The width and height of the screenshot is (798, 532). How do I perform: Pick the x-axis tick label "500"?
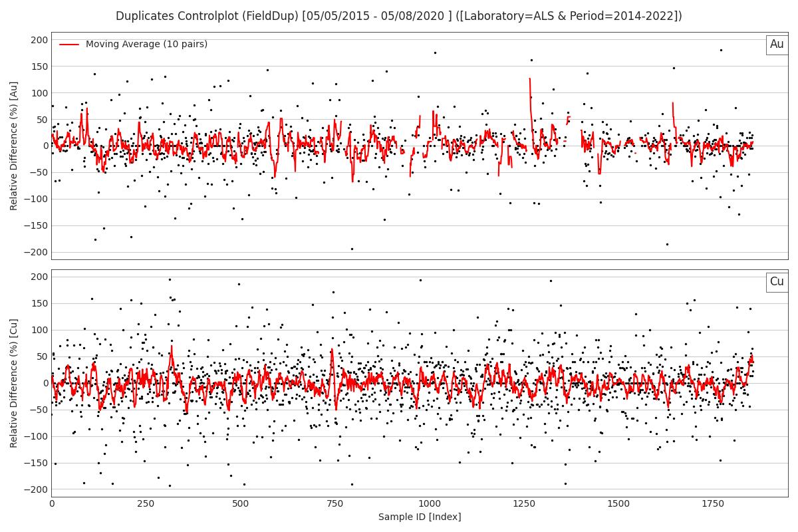point(241,504)
